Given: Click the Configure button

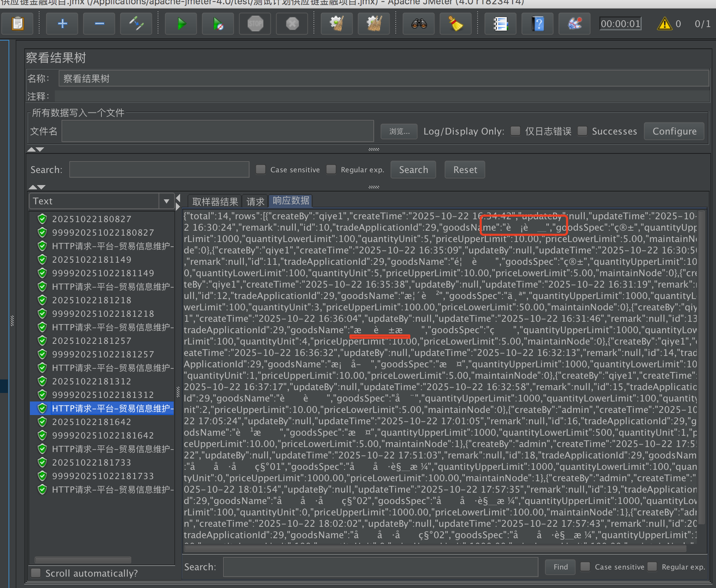Looking at the screenshot, I should point(674,131).
